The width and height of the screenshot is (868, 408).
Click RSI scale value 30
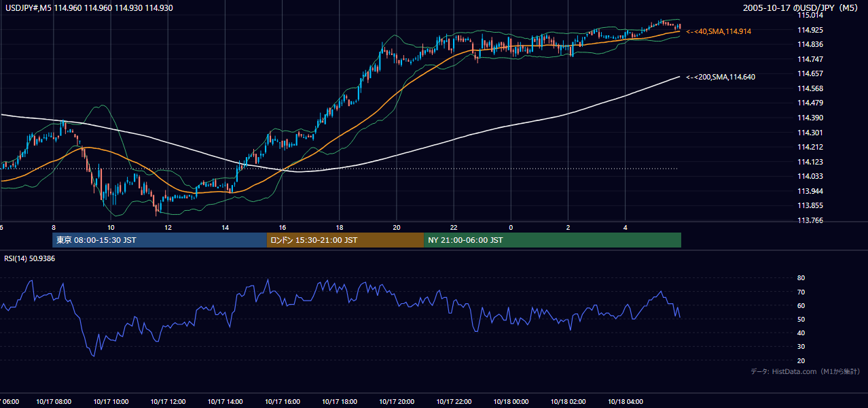(801, 347)
